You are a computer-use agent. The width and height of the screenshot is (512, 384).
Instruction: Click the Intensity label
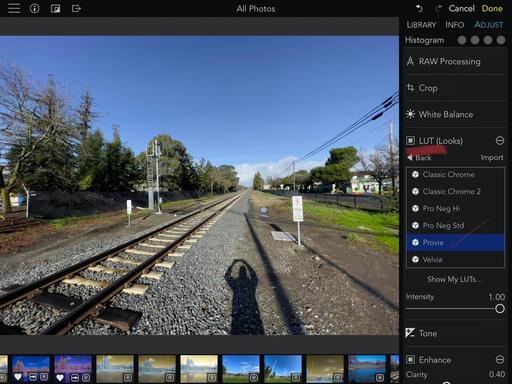pos(420,297)
